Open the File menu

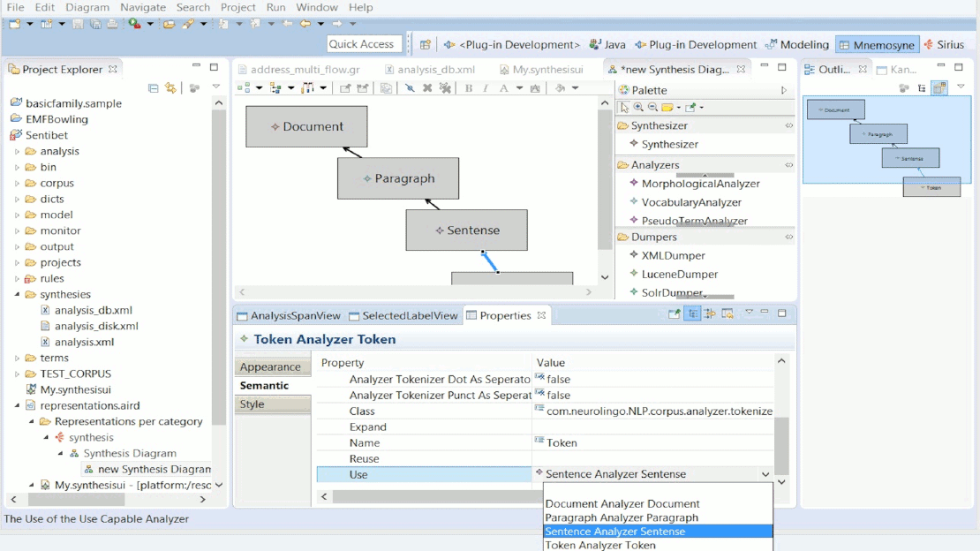pyautogui.click(x=16, y=7)
